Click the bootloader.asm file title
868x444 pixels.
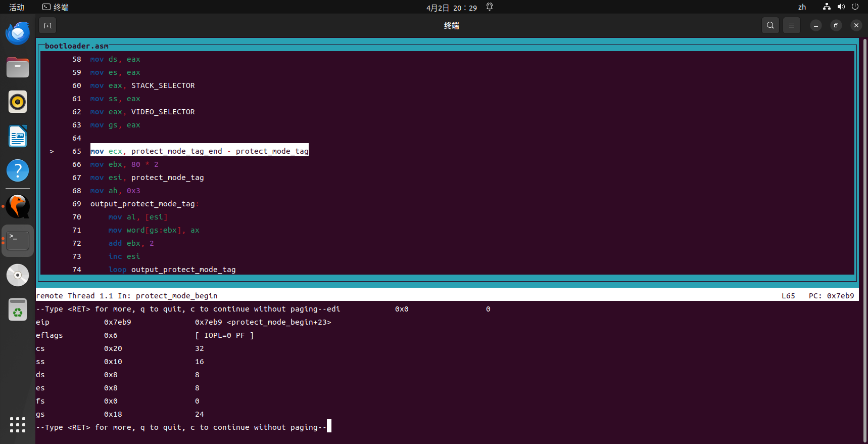tap(77, 46)
